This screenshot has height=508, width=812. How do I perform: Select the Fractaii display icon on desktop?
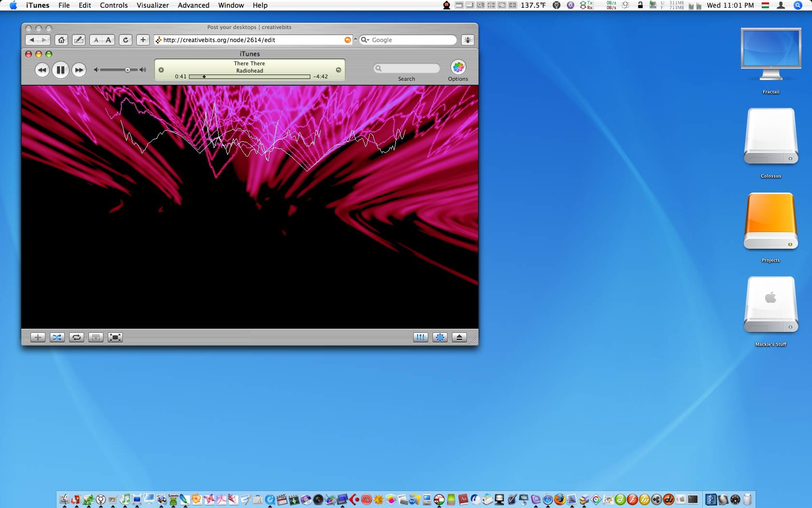click(x=771, y=54)
